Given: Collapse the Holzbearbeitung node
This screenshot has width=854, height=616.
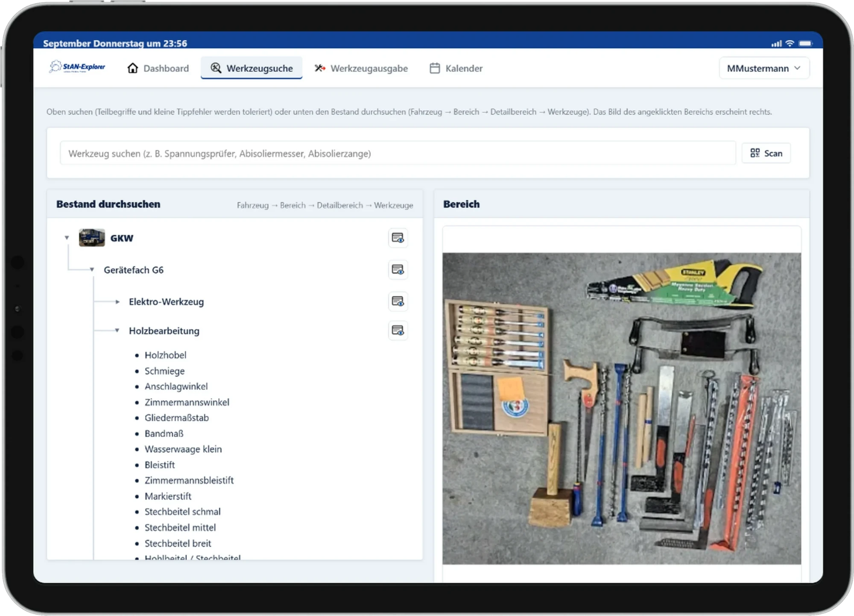Looking at the screenshot, I should 117,330.
